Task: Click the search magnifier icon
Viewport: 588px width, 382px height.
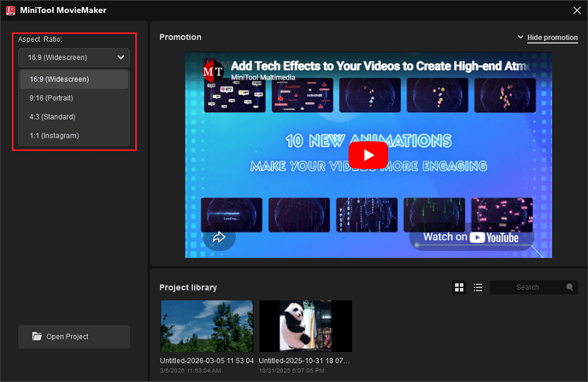Action: [568, 287]
